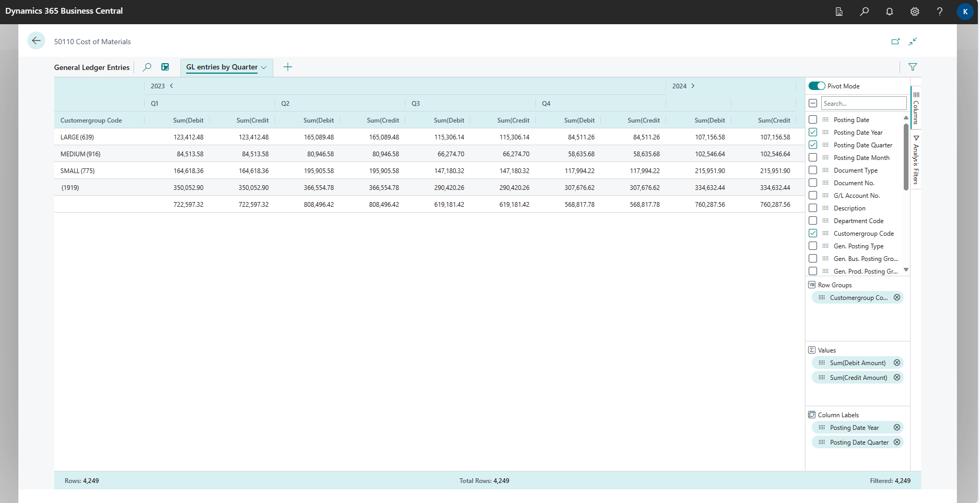
Task: Turn off the Pivot Mode toggle
Action: pos(816,86)
